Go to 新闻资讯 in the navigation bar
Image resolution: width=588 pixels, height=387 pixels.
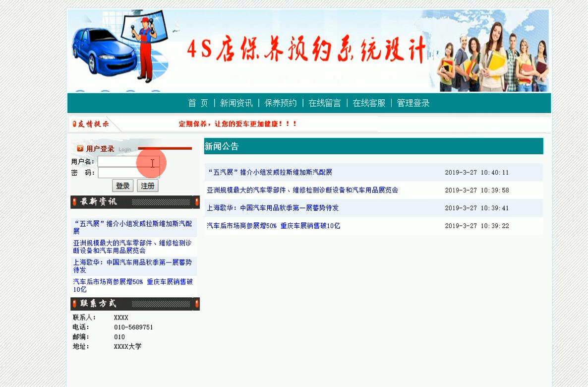[x=236, y=103]
